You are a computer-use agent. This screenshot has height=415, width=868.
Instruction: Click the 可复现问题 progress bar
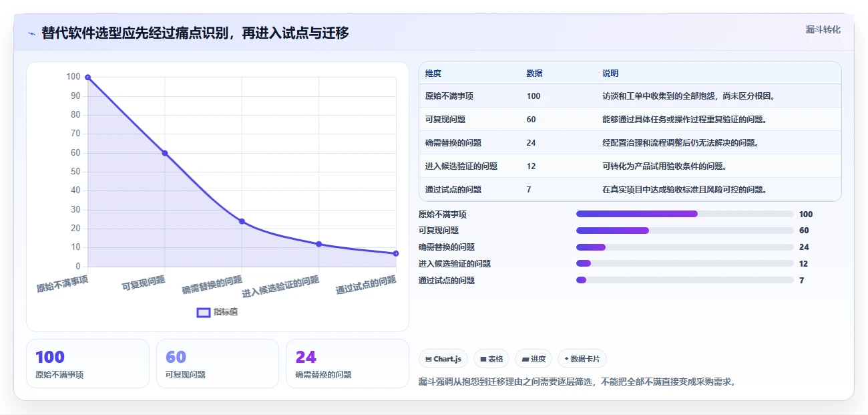coord(685,231)
